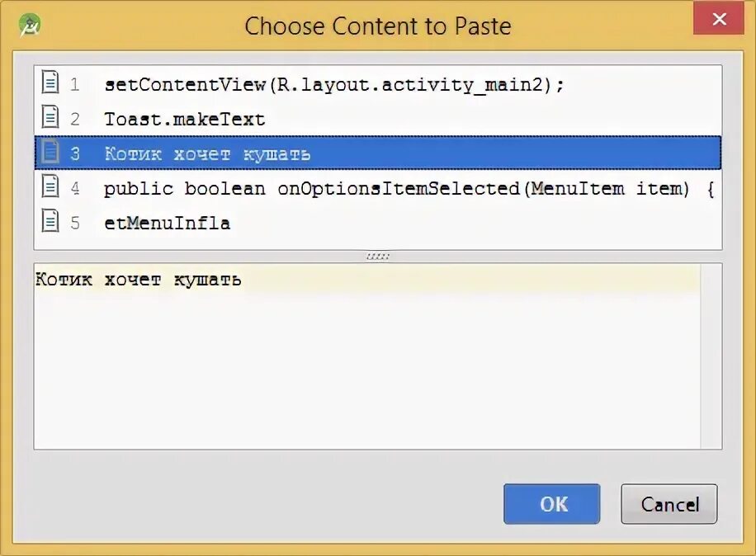The image size is (756, 556).
Task: Click document icon of highlighted Котик entry
Action: 51,153
